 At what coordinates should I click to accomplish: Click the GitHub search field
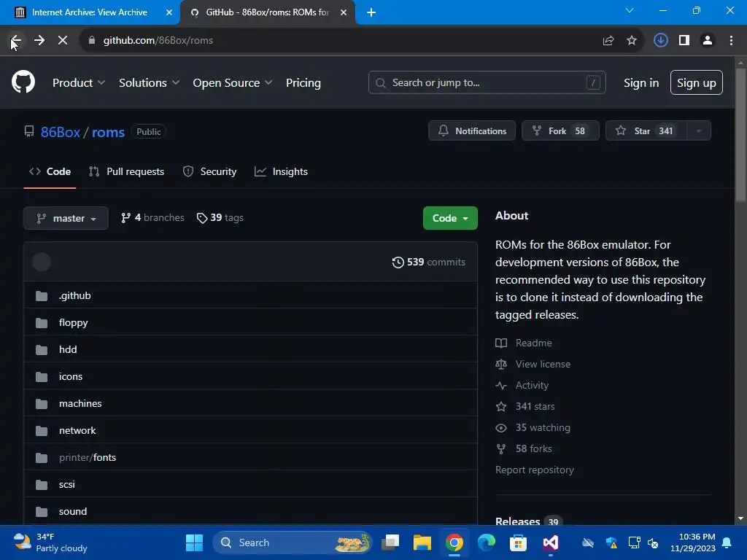pos(487,83)
